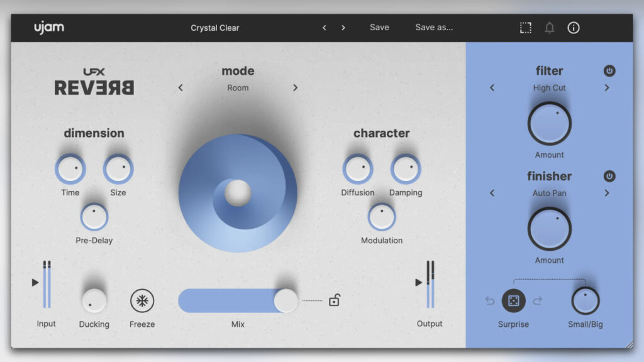Screen dimensions: 644x362
Task: Open the info icon in the top bar
Action: (x=574, y=27)
